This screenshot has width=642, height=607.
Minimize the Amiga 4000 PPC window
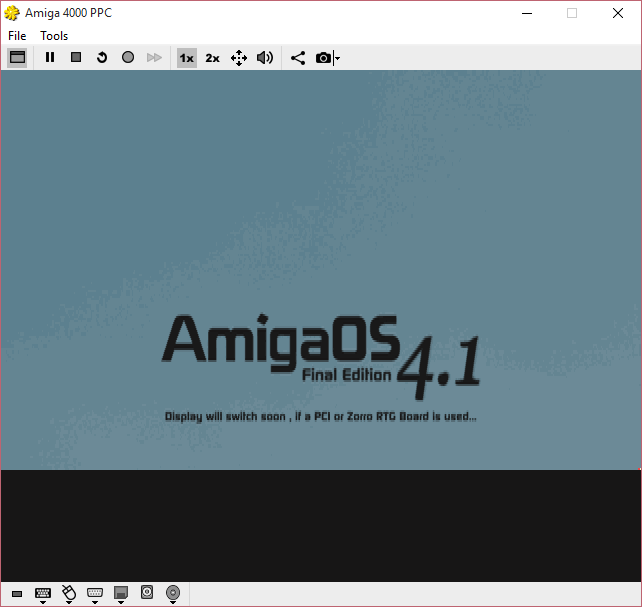pyautogui.click(x=527, y=13)
